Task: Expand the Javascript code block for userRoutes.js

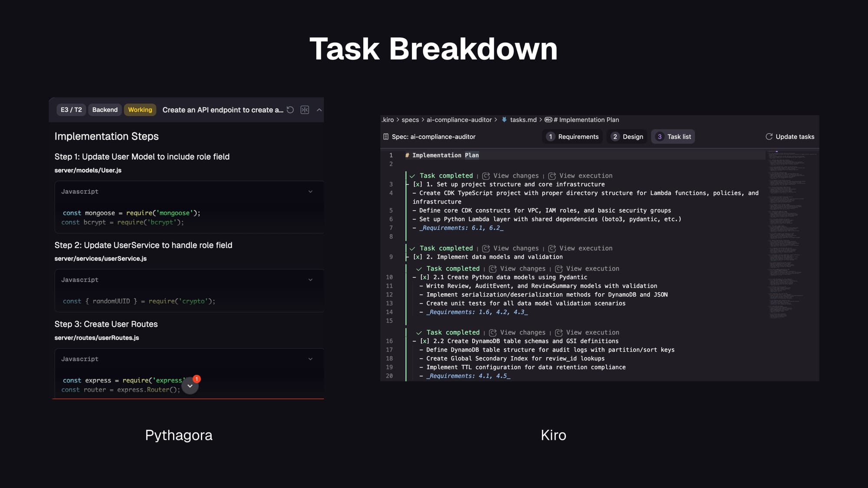Action: 310,359
